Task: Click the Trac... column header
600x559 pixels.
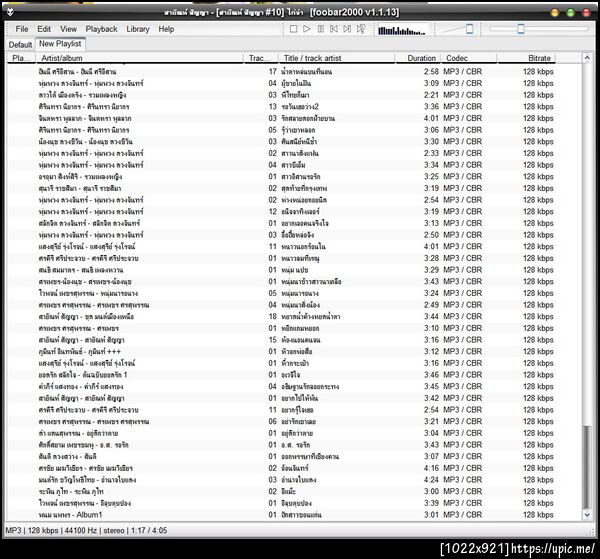Action: point(261,58)
